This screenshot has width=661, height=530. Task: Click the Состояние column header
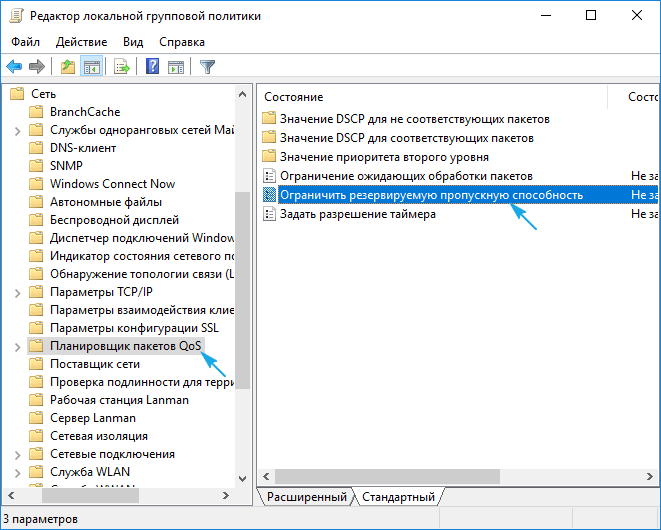[x=293, y=97]
